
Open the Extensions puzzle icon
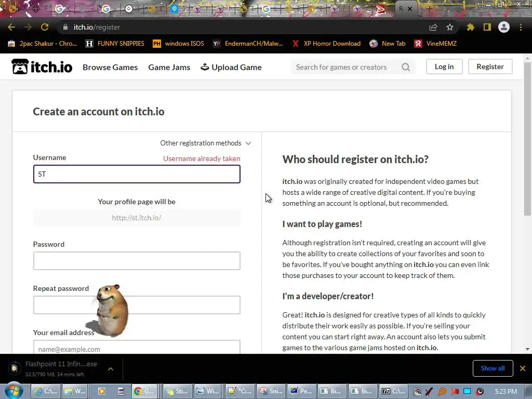coord(471,27)
